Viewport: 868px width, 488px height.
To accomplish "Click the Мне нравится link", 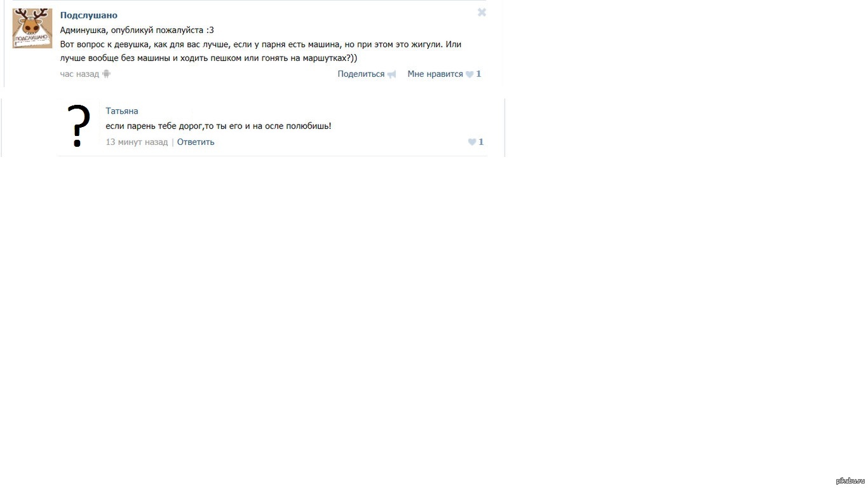I will (435, 74).
